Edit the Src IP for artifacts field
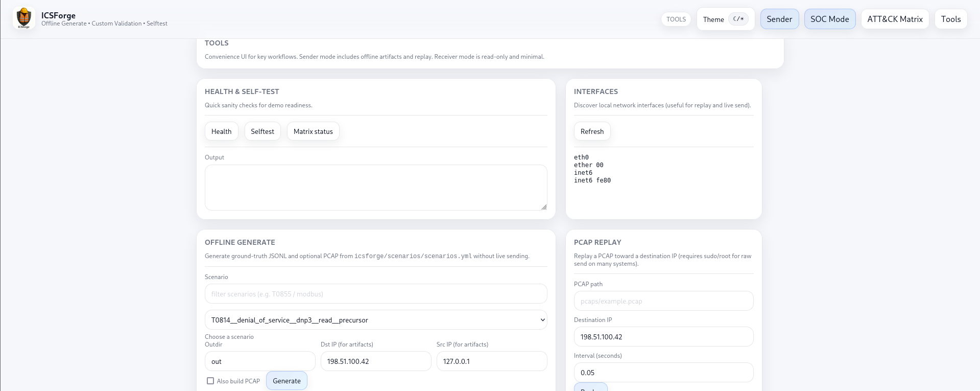Viewport: 980px width, 391px height. click(x=491, y=361)
